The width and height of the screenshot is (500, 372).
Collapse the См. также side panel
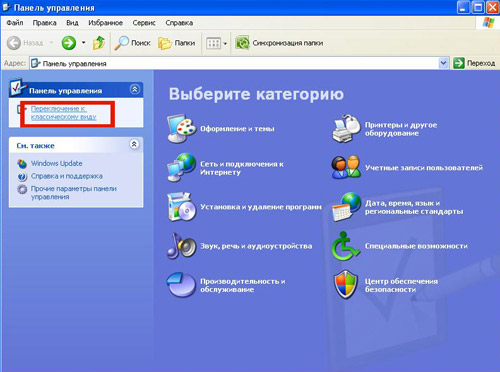click(x=134, y=144)
